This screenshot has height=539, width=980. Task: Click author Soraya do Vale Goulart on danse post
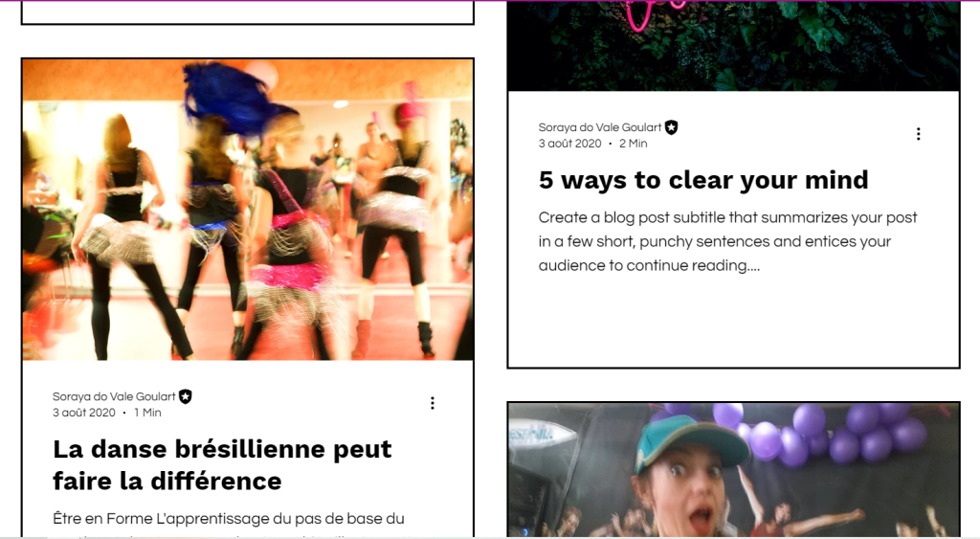[x=114, y=396]
